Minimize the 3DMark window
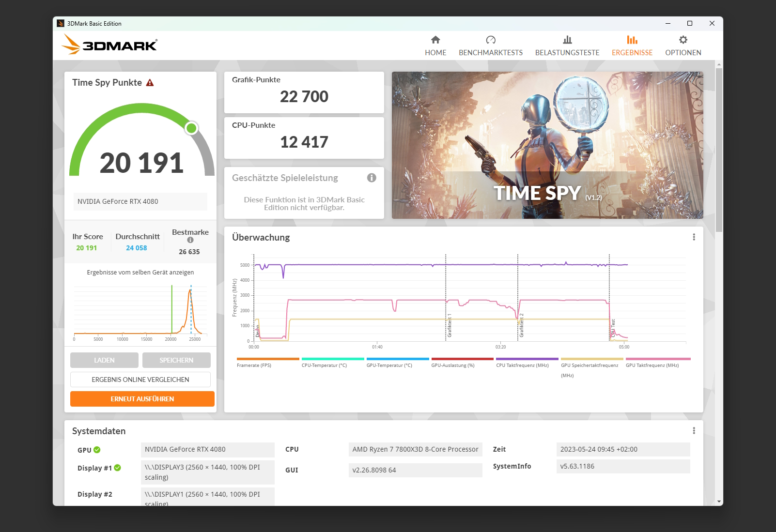This screenshot has height=532, width=776. pyautogui.click(x=668, y=23)
